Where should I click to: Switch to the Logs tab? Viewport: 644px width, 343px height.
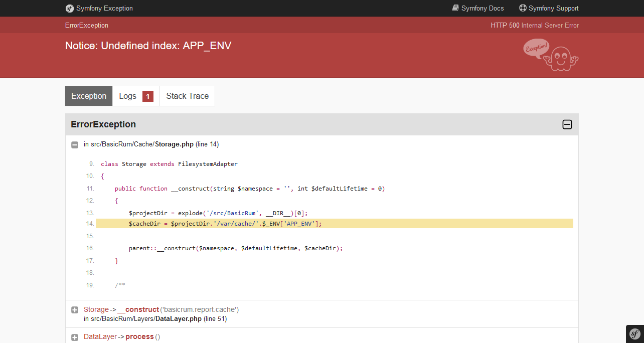point(128,96)
